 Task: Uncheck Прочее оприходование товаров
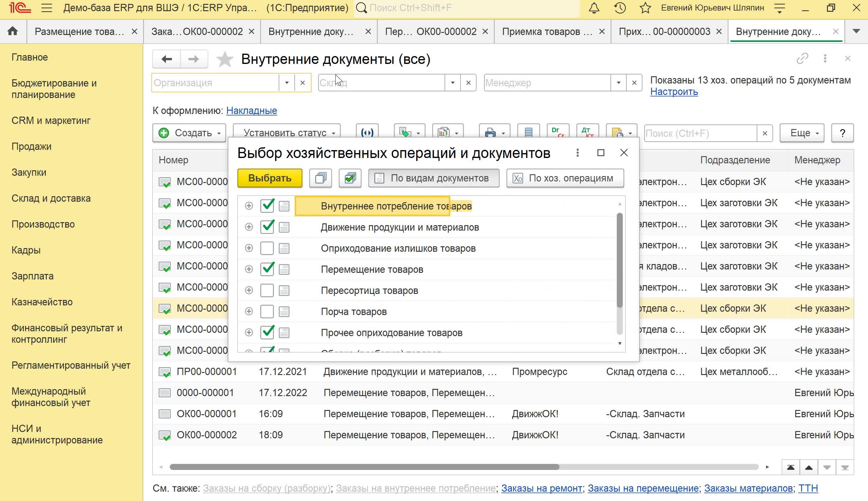267,332
